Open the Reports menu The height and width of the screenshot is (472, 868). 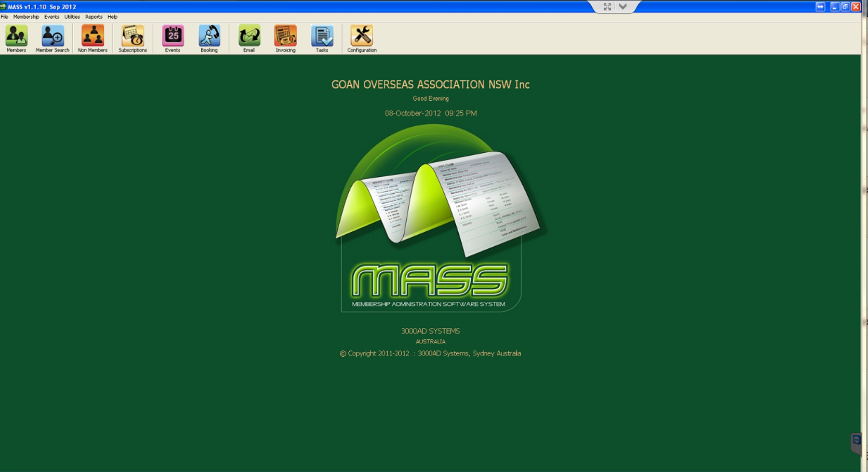(93, 17)
